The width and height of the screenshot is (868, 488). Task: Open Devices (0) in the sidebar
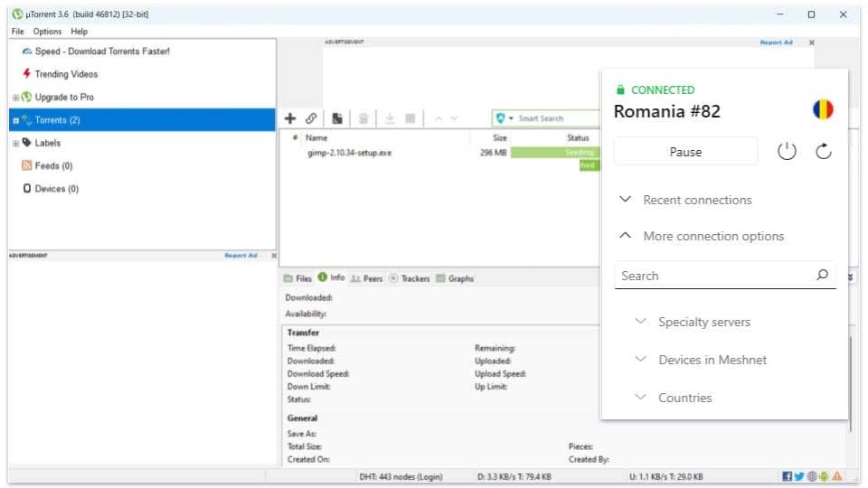point(56,189)
